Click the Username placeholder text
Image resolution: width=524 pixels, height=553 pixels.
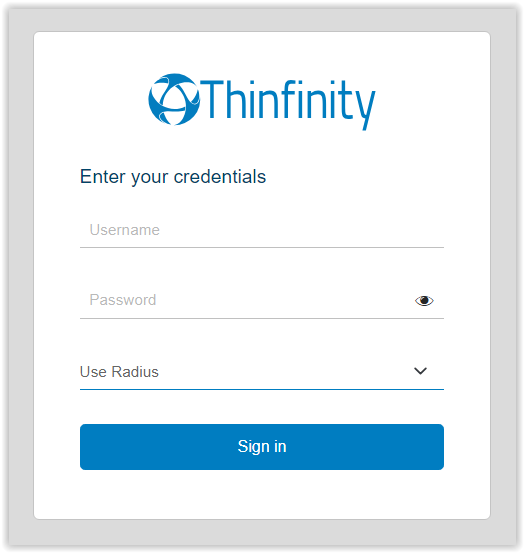pyautogui.click(x=124, y=230)
